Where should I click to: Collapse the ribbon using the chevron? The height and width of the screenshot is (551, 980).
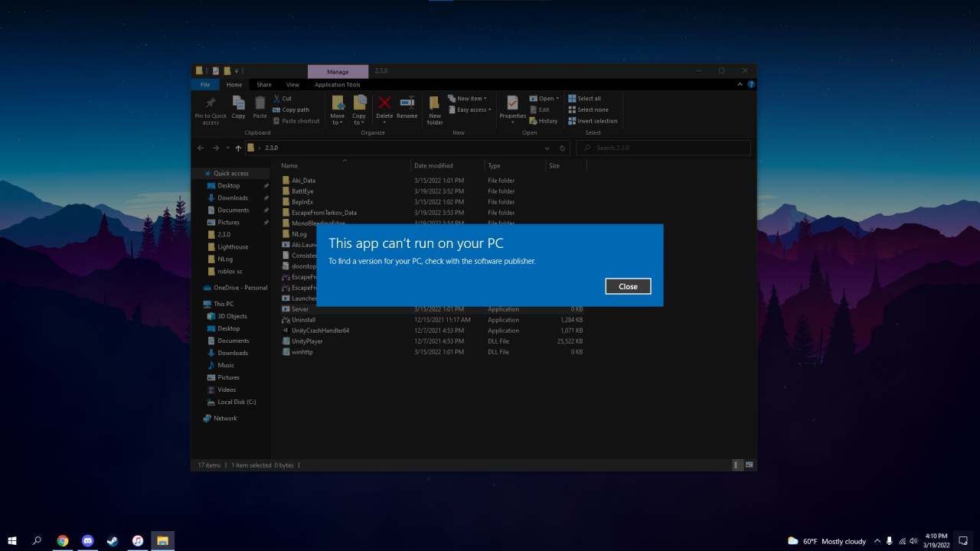pos(740,85)
